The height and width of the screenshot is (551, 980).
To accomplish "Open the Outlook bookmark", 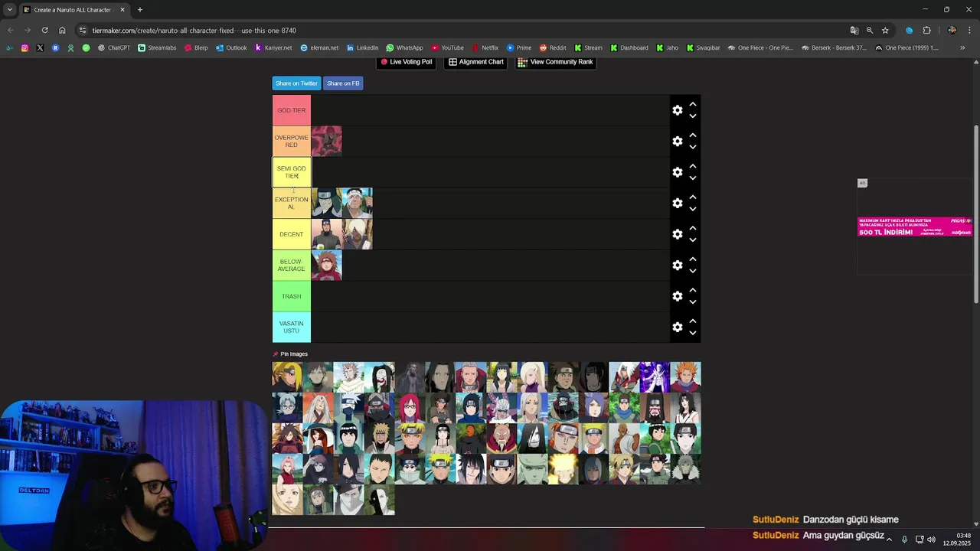I will click(231, 47).
